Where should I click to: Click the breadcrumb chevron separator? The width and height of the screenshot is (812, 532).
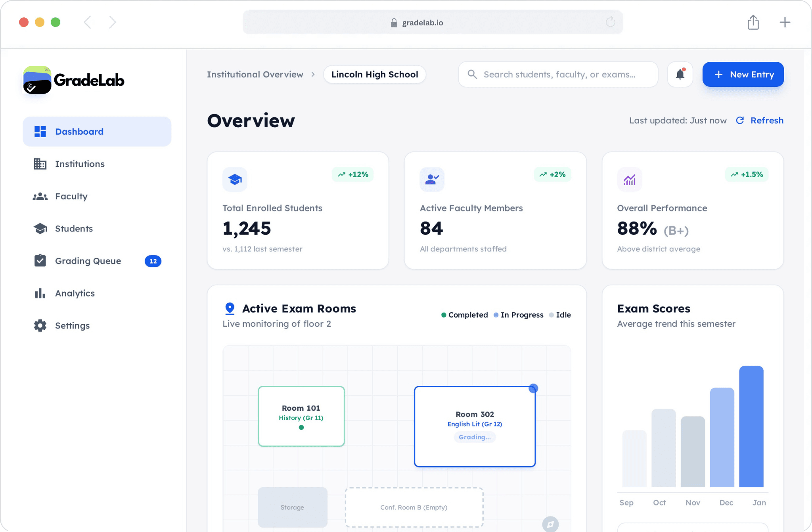pos(313,74)
